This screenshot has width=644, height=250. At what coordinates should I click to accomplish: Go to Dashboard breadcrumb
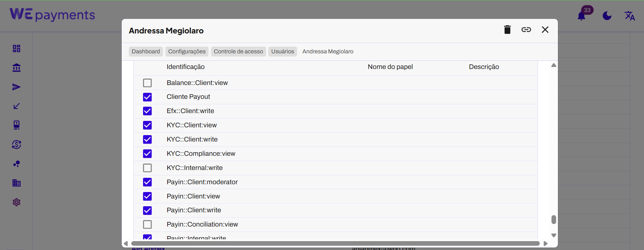(146, 52)
